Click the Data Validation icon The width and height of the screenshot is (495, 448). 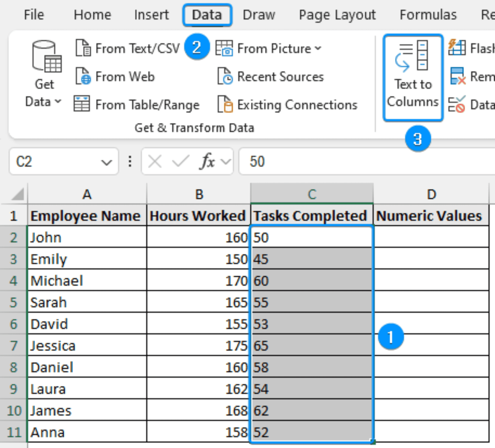click(457, 104)
